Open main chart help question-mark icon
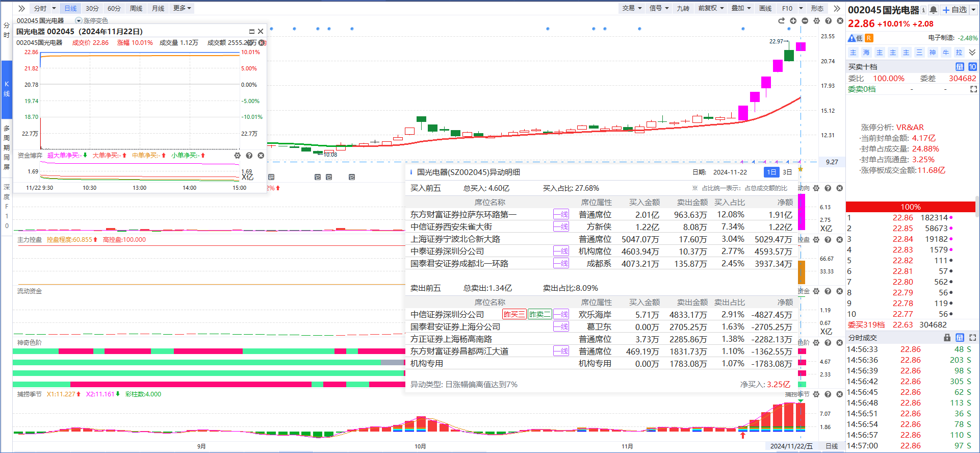Viewport: 980px width, 453px height. click(828, 21)
